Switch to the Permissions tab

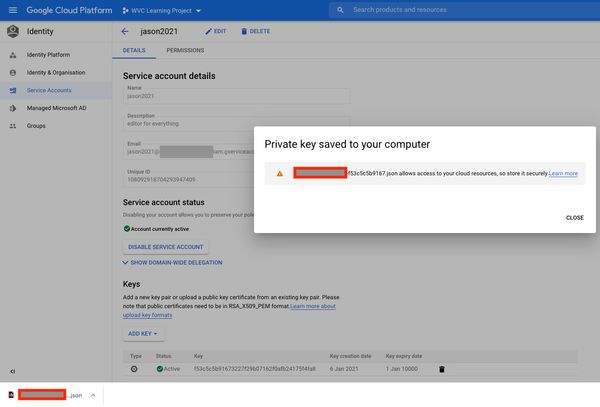tap(185, 50)
